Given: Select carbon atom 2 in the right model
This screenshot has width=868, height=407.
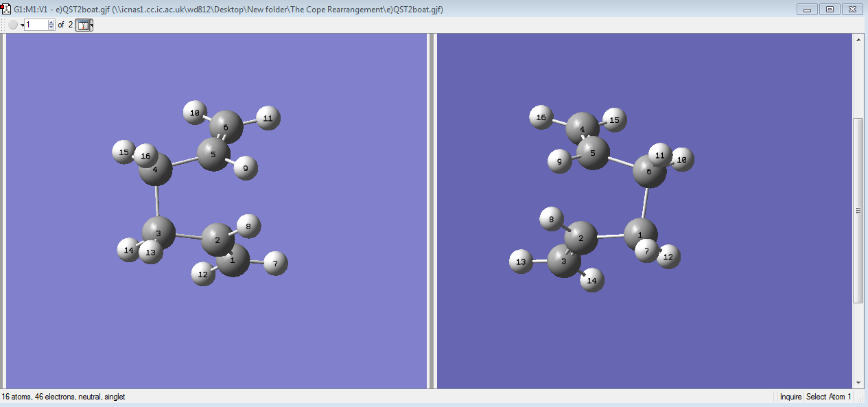Looking at the screenshot, I should click(x=581, y=238).
